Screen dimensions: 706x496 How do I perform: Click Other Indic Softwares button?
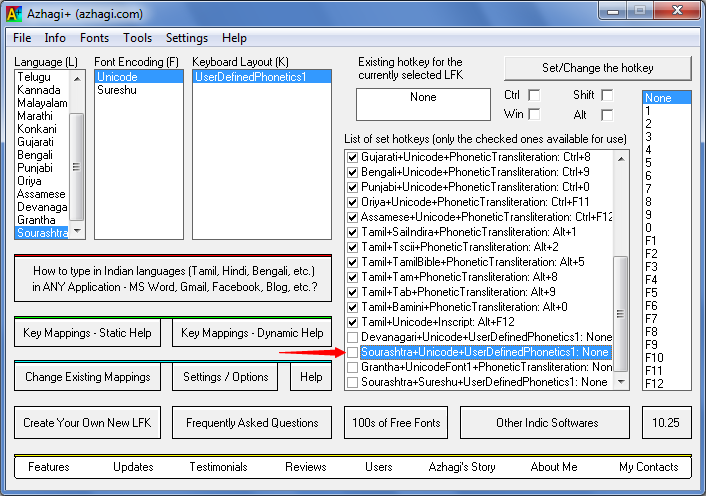(547, 423)
